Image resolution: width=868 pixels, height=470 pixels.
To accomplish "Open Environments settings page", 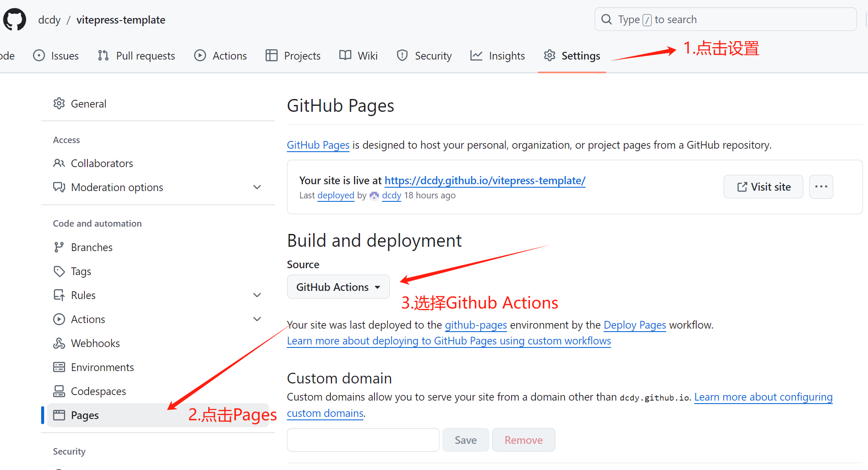I will [158, 367].
